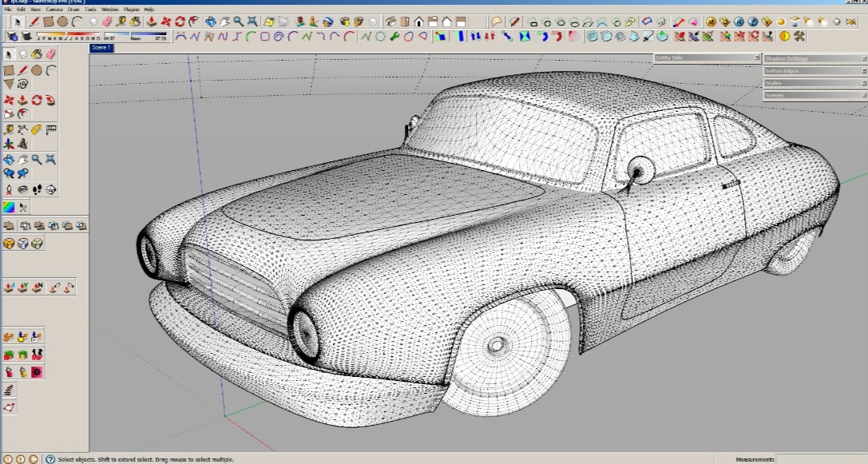Select the Polygon tool in the side palette
The height and width of the screenshot is (464, 868).
click(9, 84)
